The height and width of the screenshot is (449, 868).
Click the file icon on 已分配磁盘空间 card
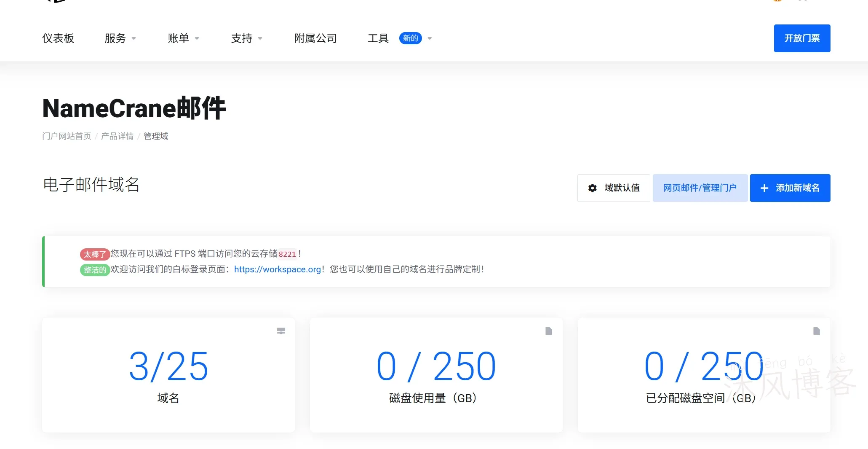817,331
